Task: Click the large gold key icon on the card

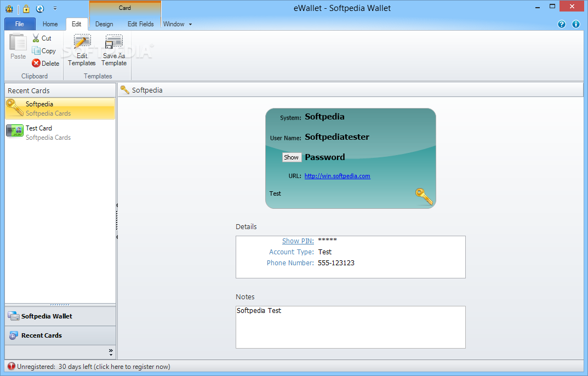Action: click(x=424, y=197)
